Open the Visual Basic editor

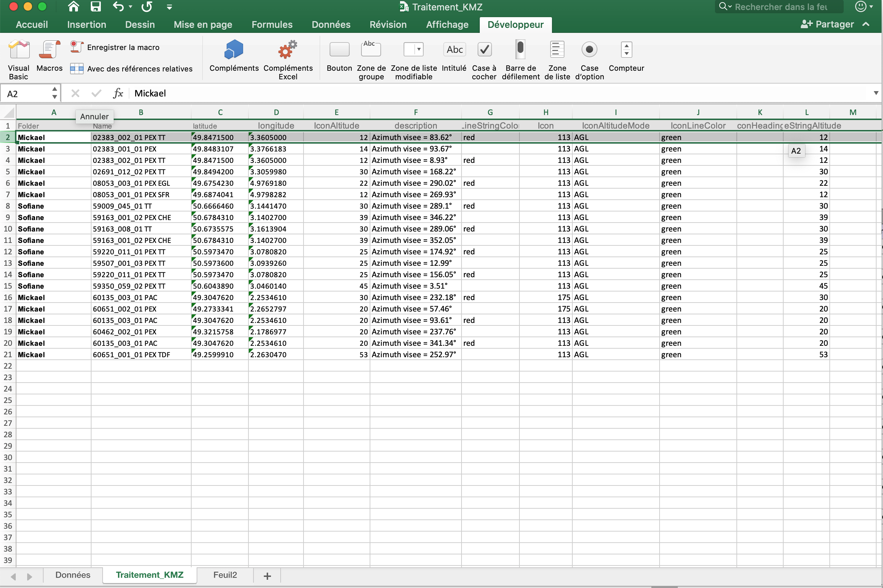tap(18, 60)
